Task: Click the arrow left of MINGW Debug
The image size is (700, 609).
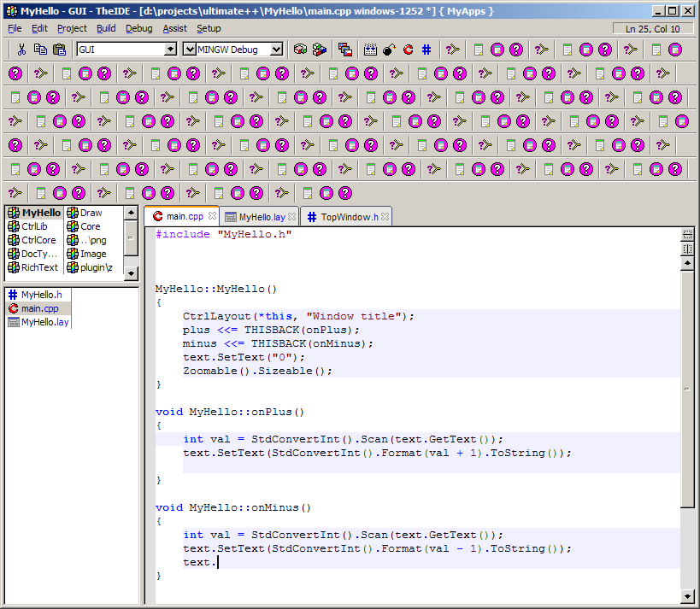Action: point(190,50)
